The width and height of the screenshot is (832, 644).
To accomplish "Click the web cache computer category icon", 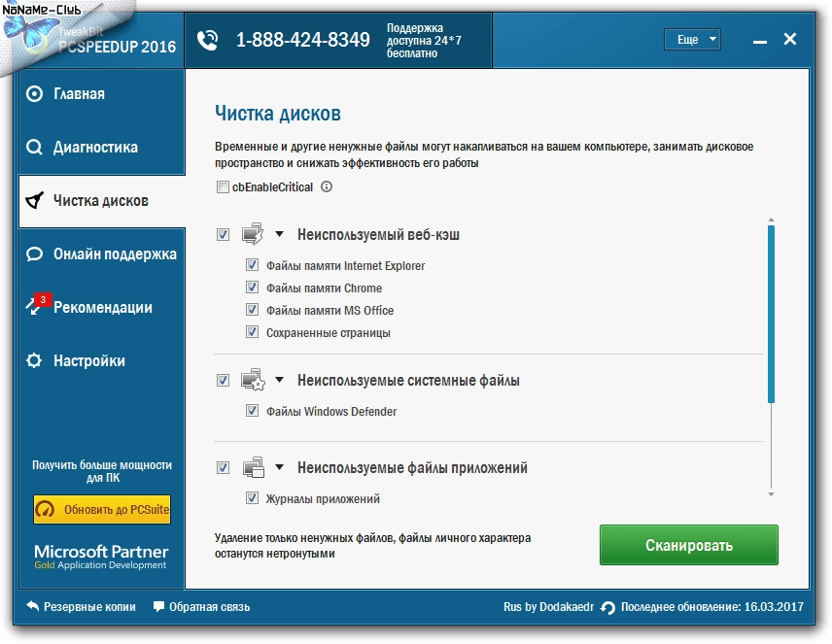I will (253, 234).
